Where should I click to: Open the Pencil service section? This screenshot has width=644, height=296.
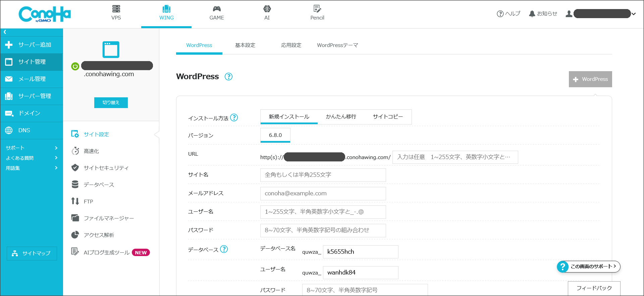coord(317,13)
